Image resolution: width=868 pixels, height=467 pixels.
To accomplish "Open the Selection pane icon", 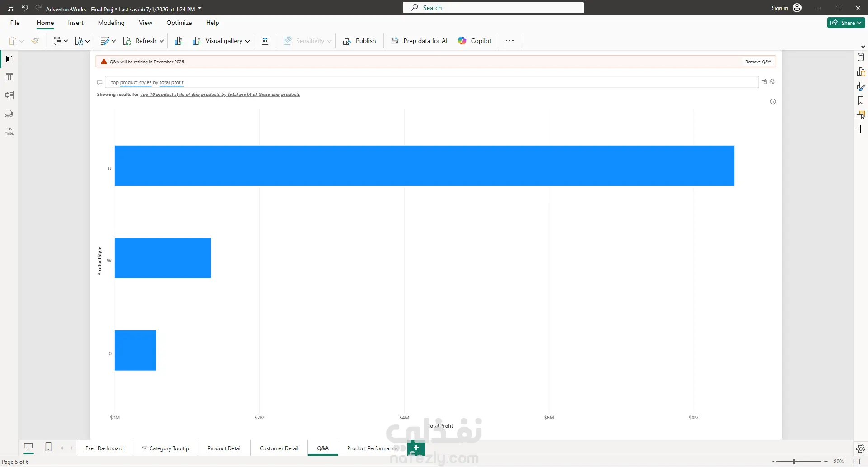I will tap(861, 115).
